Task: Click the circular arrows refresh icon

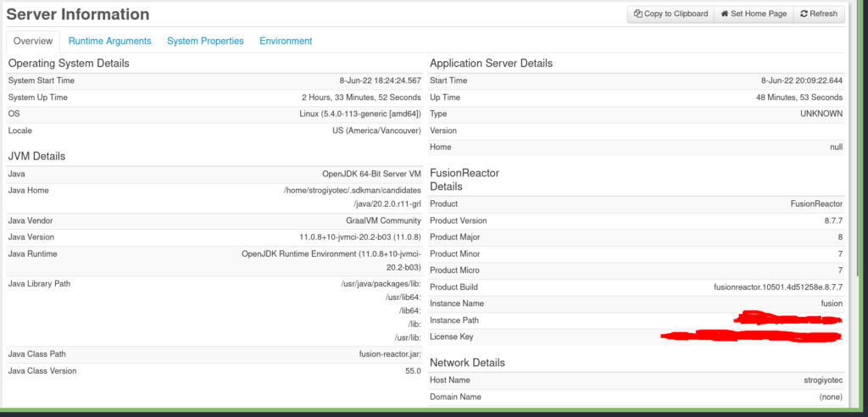Action: point(804,14)
